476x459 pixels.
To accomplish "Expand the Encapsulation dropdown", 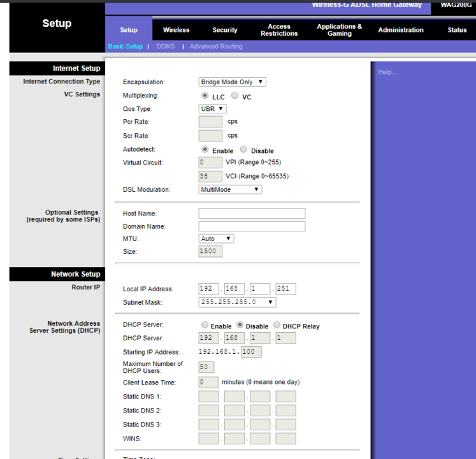I will (x=232, y=82).
